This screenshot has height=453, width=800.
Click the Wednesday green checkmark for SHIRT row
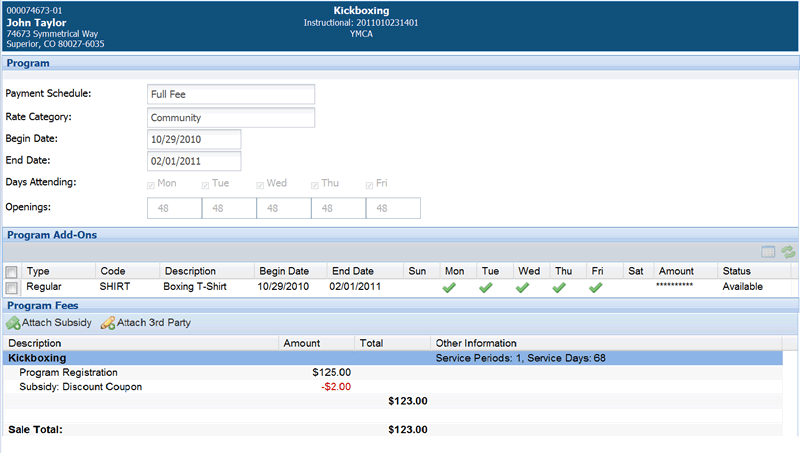pos(522,288)
